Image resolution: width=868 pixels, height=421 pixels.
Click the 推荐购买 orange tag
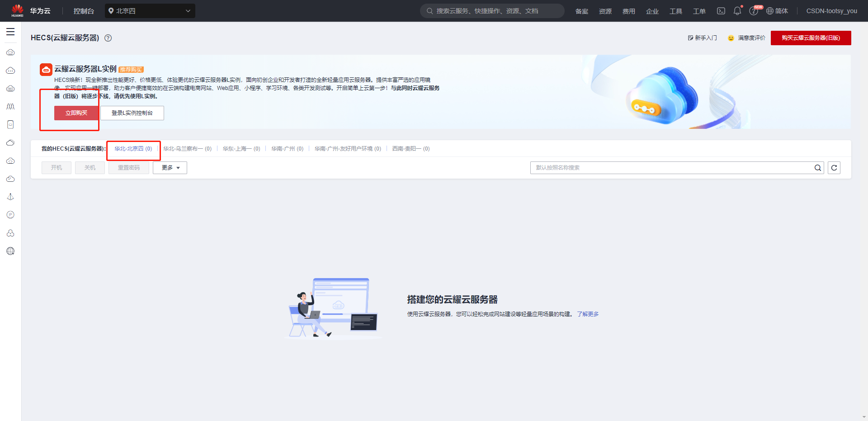[131, 70]
